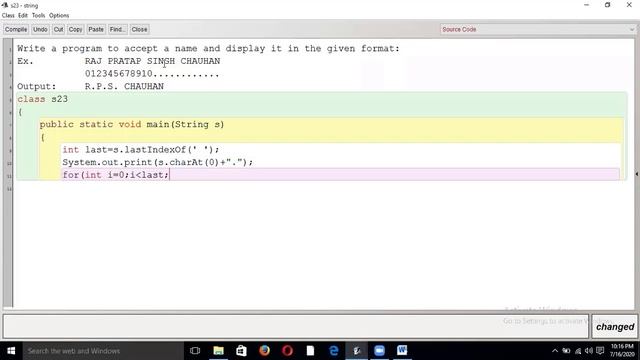This screenshot has height=360, width=640.
Task: Open the Options menu
Action: [x=59, y=16]
